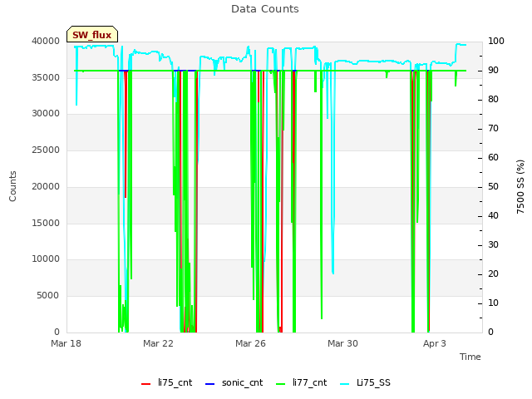Click the blue sonic_cnt legend swatch

point(210,384)
